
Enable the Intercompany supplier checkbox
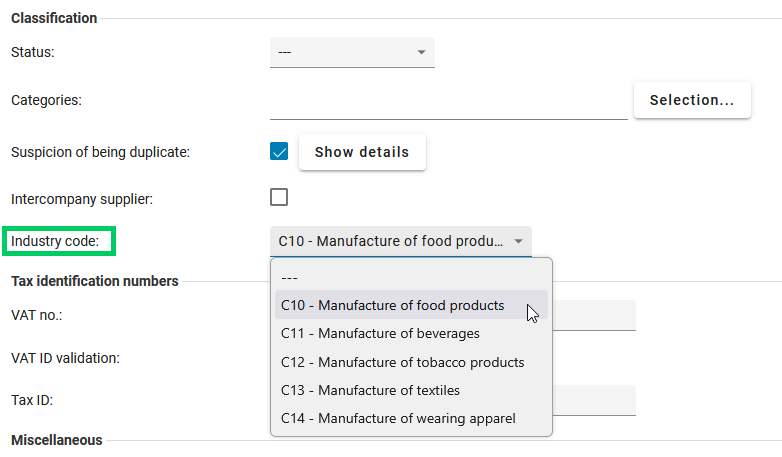279,197
